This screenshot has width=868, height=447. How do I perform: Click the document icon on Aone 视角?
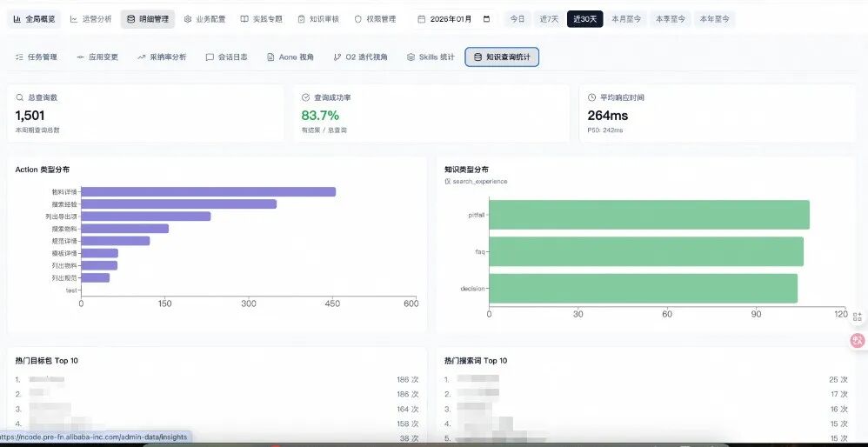(270, 57)
